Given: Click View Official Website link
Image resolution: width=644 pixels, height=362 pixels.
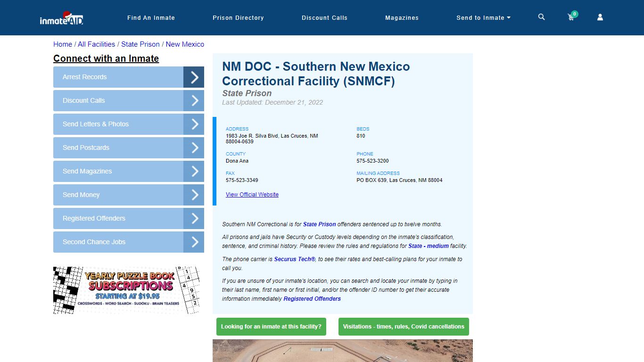Looking at the screenshot, I should (x=252, y=195).
